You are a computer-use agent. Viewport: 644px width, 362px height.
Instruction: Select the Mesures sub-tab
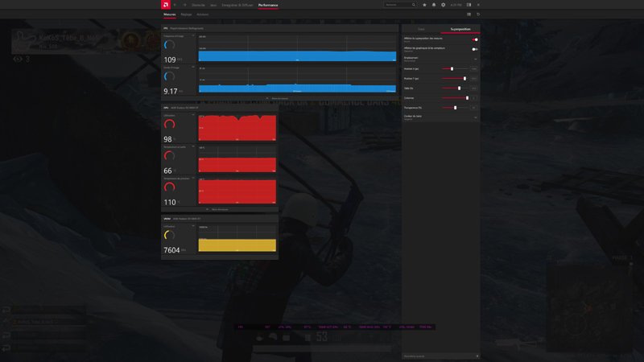169,14
